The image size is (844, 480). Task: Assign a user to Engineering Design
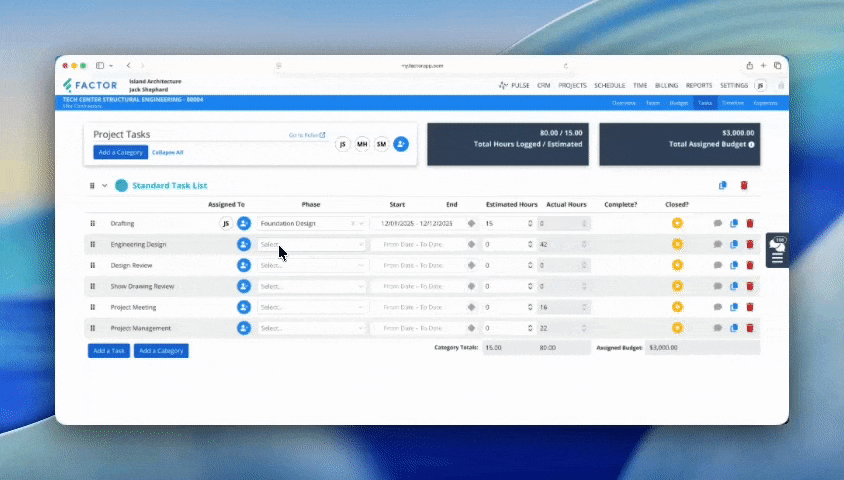(244, 244)
